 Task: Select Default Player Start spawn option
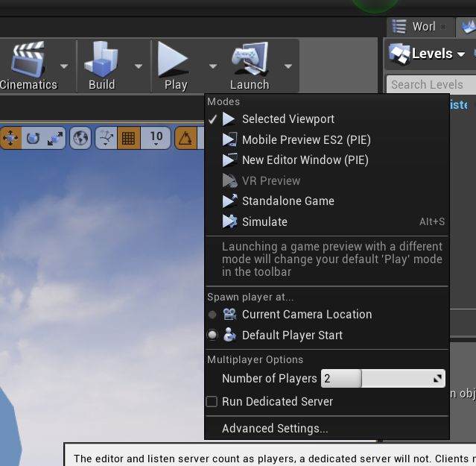pos(327,335)
